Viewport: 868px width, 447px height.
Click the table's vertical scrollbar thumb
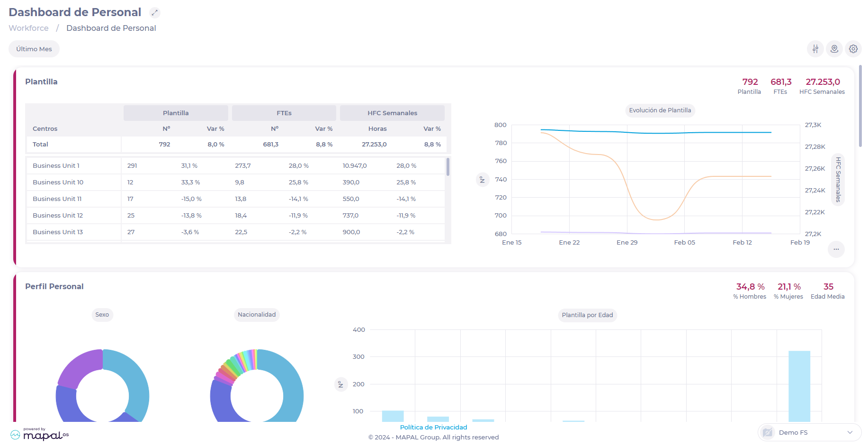click(x=447, y=167)
